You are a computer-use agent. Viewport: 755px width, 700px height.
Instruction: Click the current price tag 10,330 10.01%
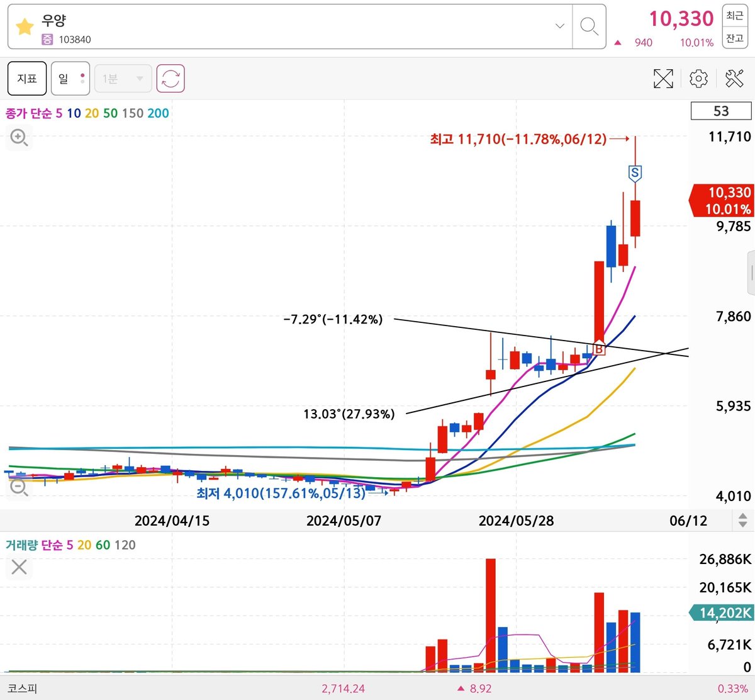[722, 201]
